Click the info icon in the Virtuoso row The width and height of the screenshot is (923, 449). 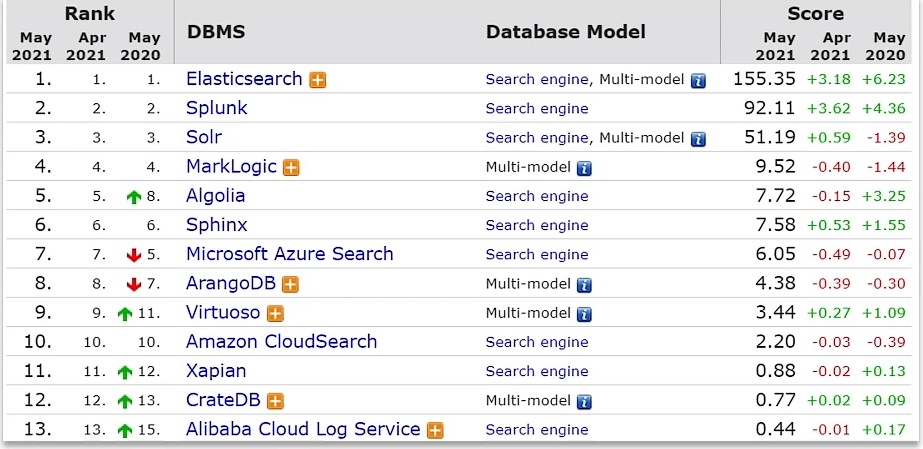pos(583,314)
